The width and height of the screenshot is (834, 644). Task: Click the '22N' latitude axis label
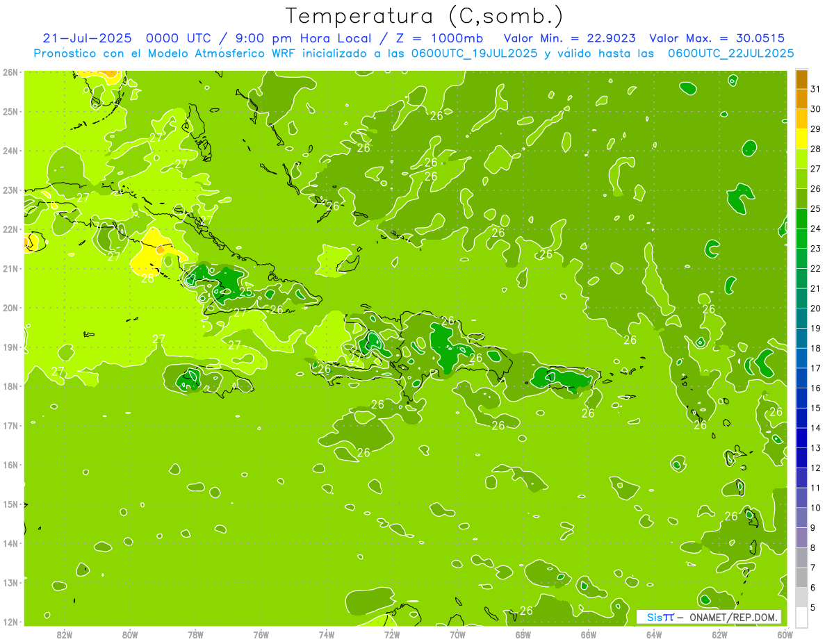pos(10,229)
